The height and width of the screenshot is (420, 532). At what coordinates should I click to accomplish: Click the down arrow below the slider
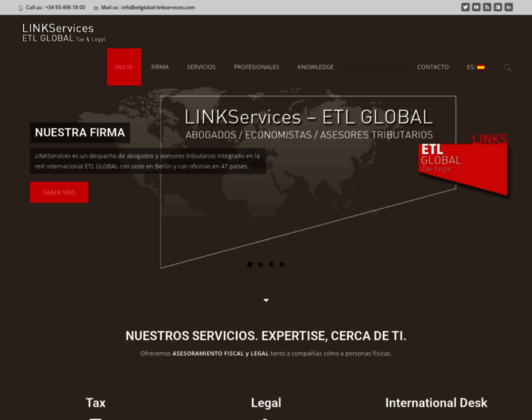pos(266,300)
